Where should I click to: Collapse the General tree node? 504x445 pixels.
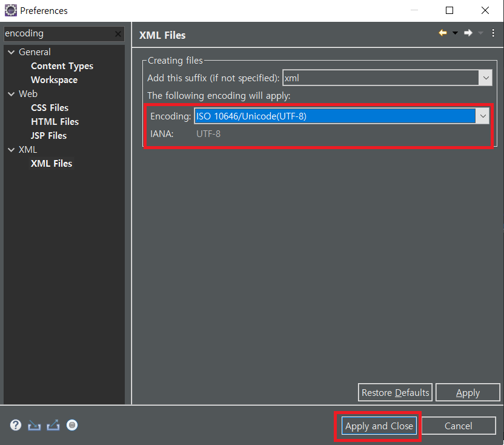tap(12, 52)
